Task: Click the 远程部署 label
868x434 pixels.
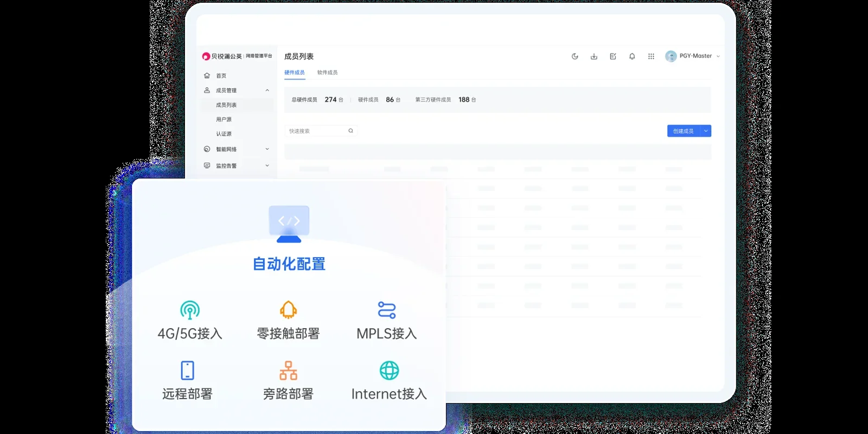Action: 187,394
